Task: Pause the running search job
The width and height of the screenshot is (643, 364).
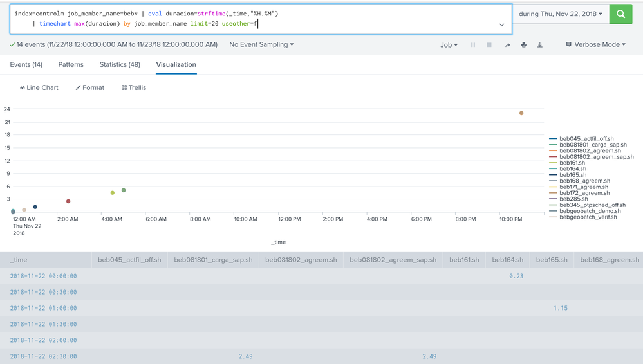Action: point(473,45)
